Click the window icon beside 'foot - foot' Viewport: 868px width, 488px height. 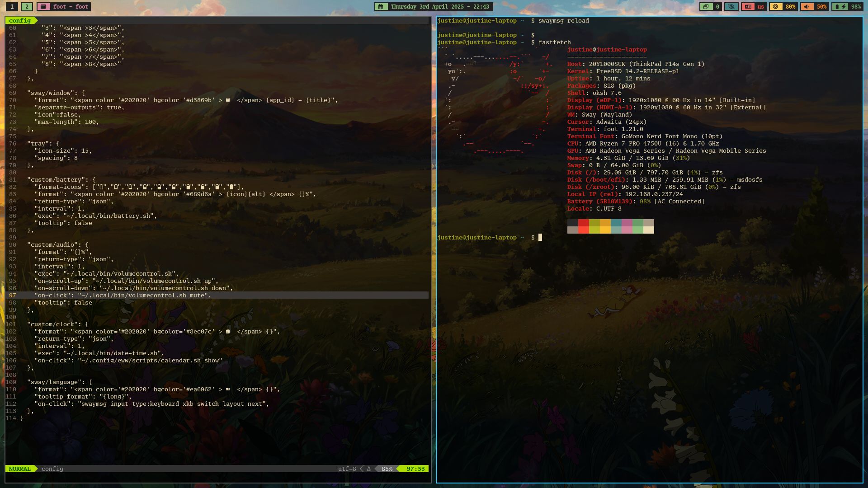(x=43, y=7)
